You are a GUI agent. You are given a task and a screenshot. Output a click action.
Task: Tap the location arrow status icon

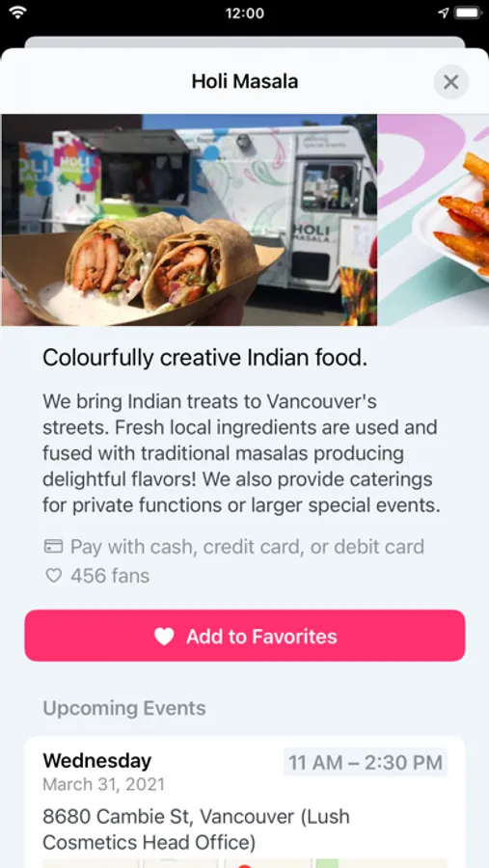coord(443,13)
